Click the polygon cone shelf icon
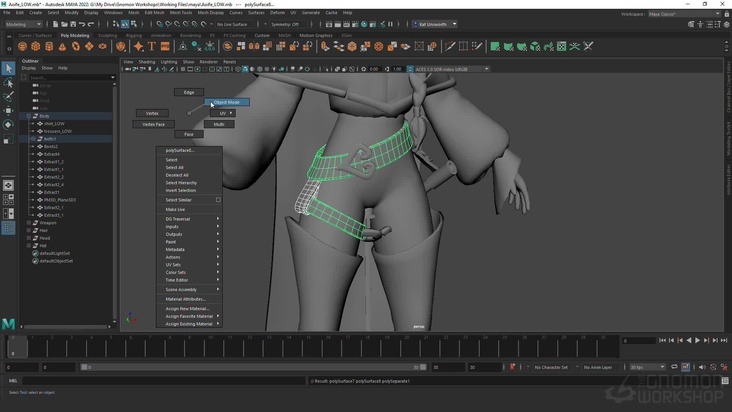The height and width of the screenshot is (412, 732). [x=62, y=46]
